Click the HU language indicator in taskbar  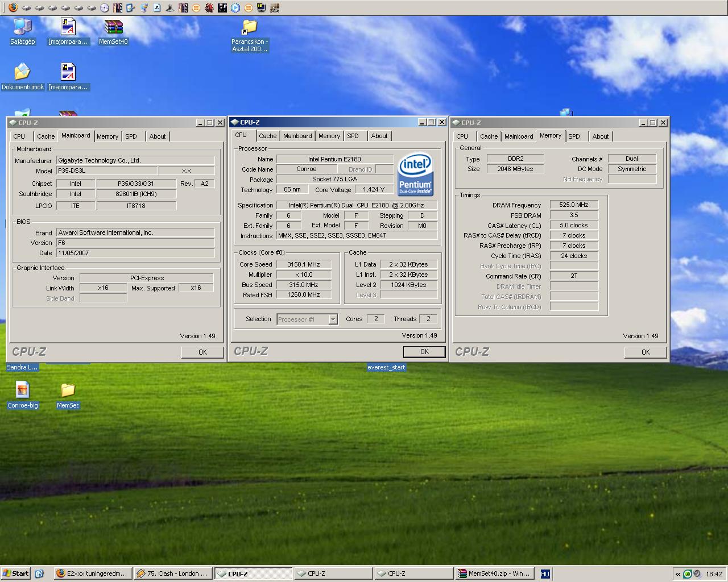[545, 574]
